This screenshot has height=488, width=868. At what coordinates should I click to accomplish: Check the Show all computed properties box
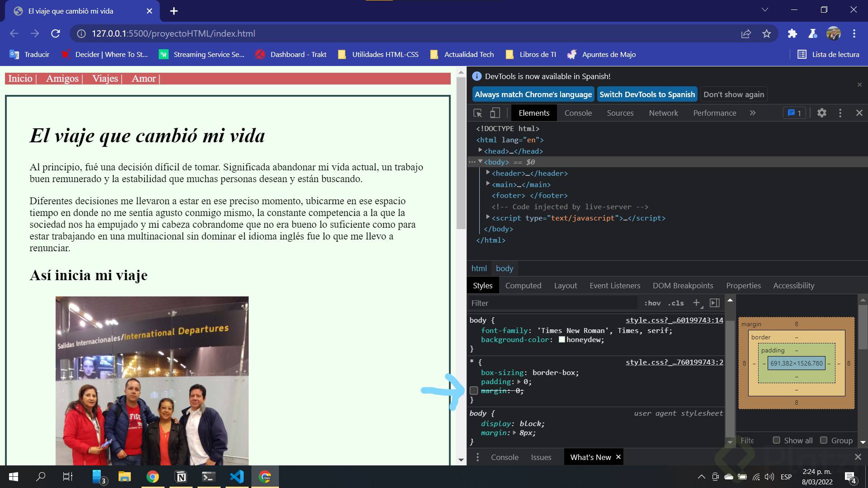coord(776,440)
